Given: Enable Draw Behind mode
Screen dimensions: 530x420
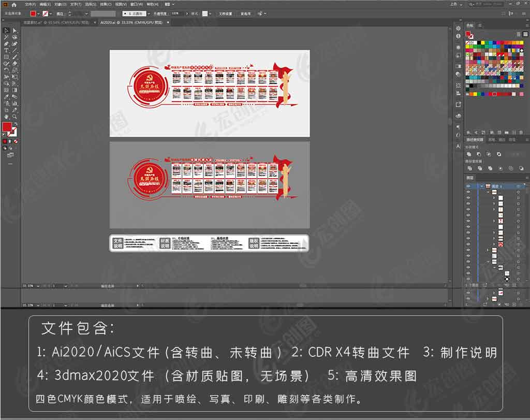Looking at the screenshot, I should (10, 148).
